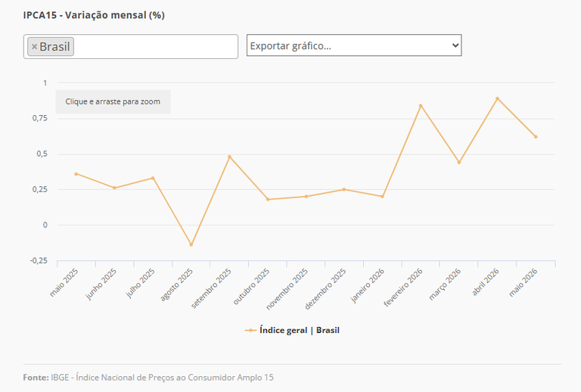Image resolution: width=581 pixels, height=392 pixels.
Task: Open the Exportar gráfico dropdown
Action: point(354,45)
